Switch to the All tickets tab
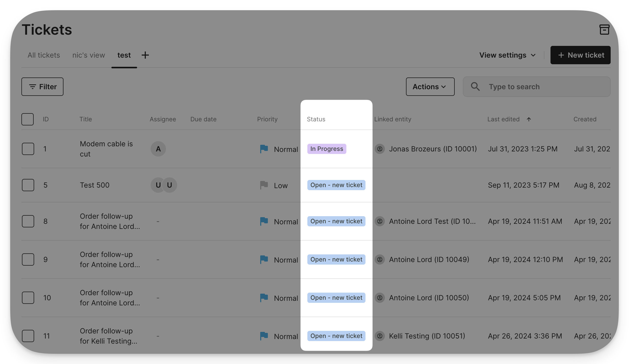Screen dimensions: 629x364 coord(44,55)
